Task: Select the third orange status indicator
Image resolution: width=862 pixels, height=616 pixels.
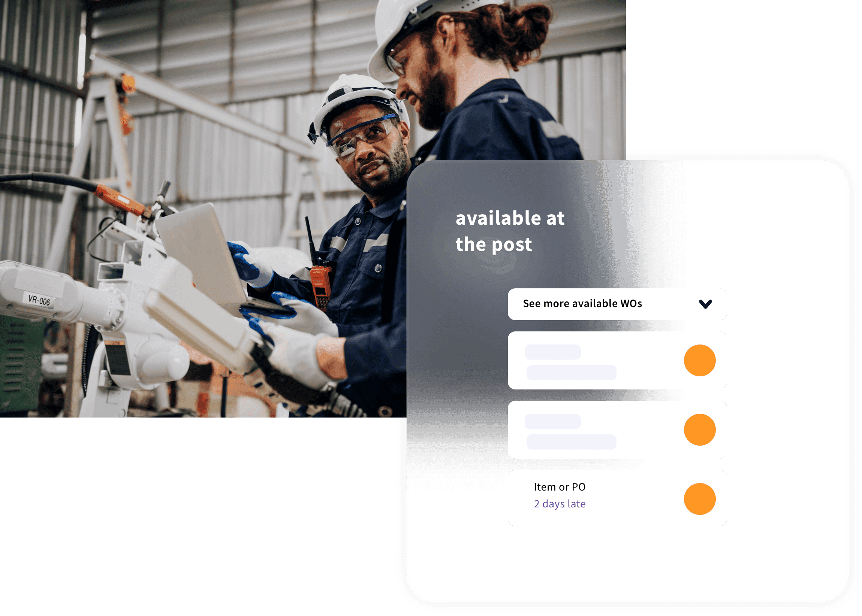Action: (700, 499)
